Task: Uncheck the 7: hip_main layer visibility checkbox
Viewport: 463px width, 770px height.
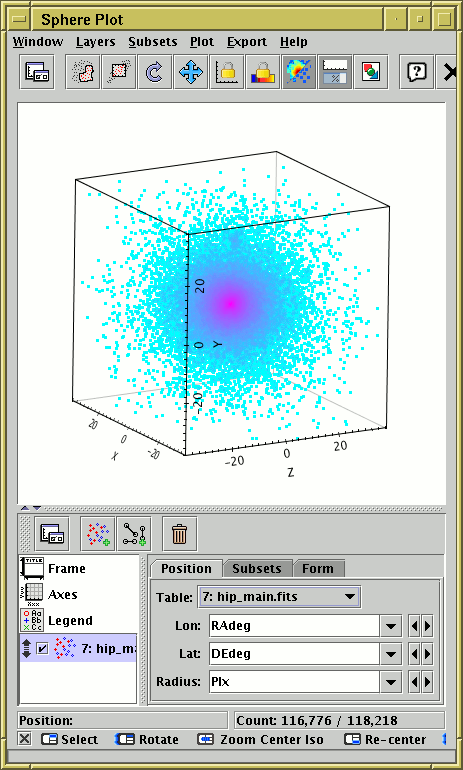Action: (x=43, y=649)
